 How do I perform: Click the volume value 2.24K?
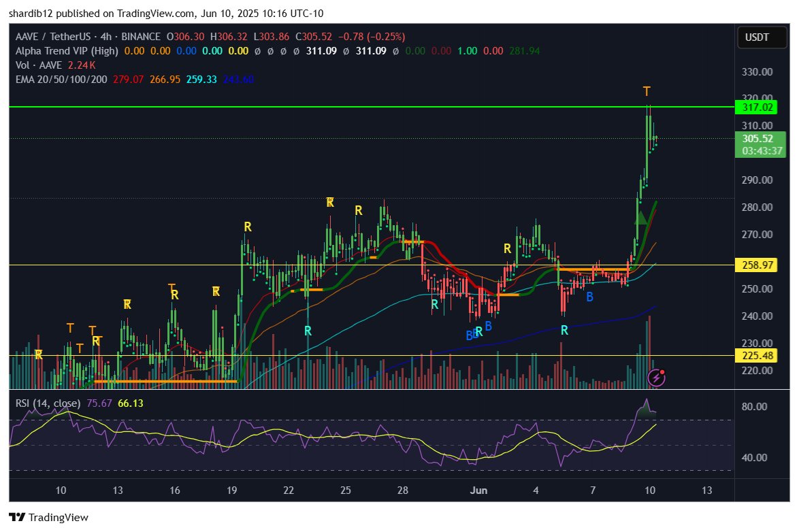pyautogui.click(x=82, y=65)
